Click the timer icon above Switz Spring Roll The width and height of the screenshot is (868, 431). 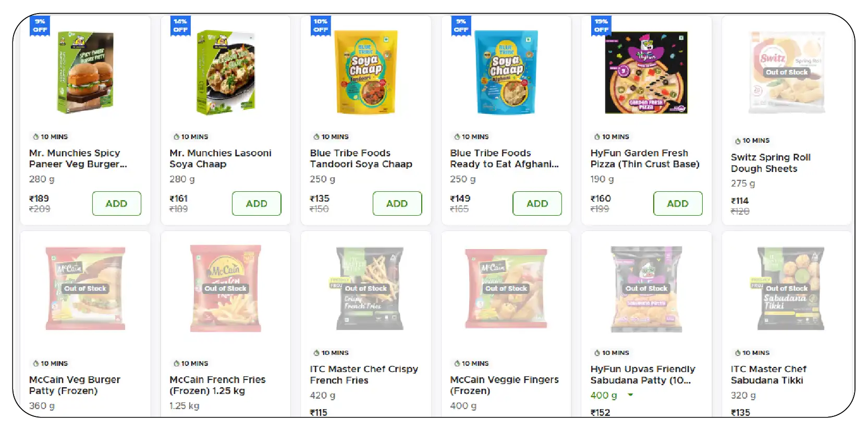point(738,141)
